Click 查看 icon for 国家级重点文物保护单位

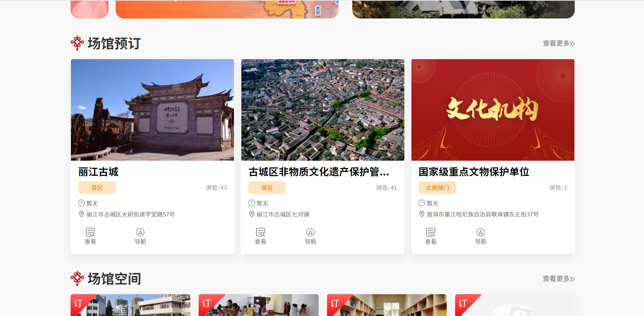[431, 233]
